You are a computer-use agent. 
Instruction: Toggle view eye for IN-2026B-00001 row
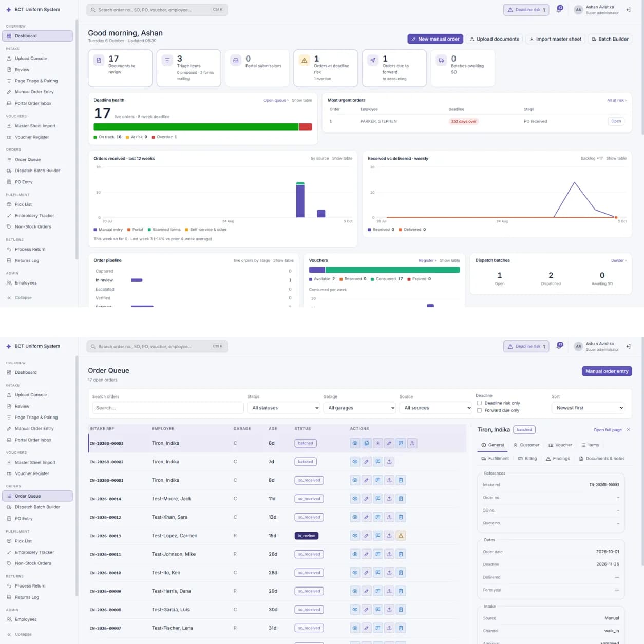point(355,480)
